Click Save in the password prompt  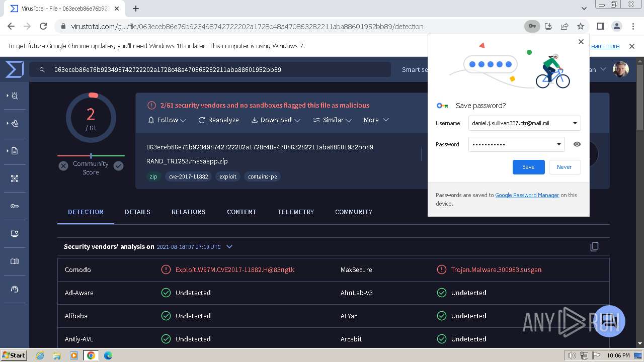528,167
